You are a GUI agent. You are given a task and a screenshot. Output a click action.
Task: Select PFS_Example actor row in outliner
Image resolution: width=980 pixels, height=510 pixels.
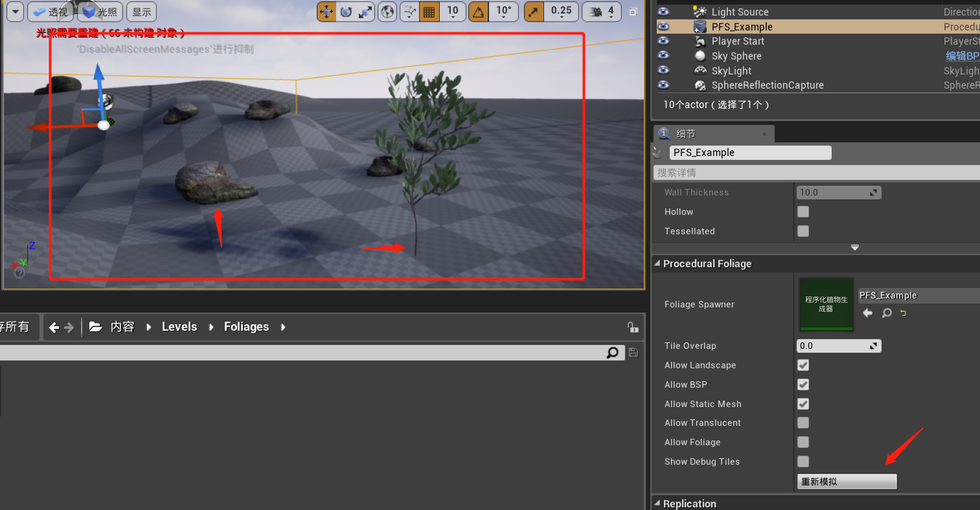coord(817,27)
